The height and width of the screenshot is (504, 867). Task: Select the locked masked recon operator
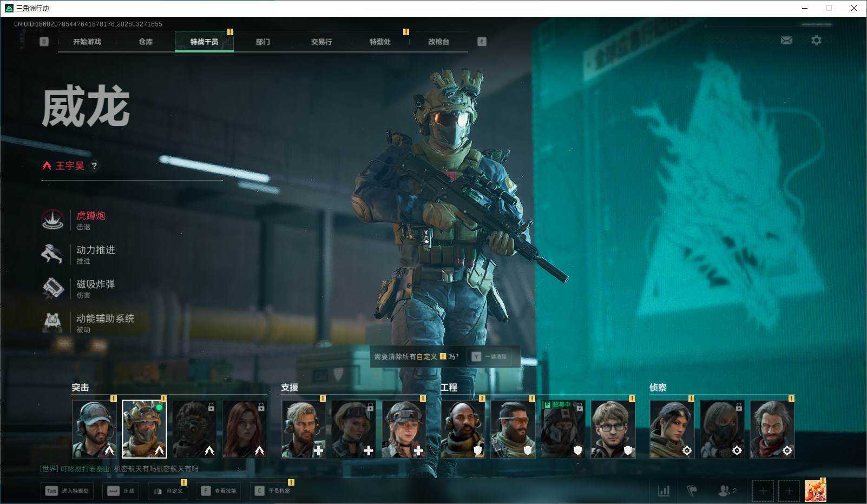tap(722, 429)
